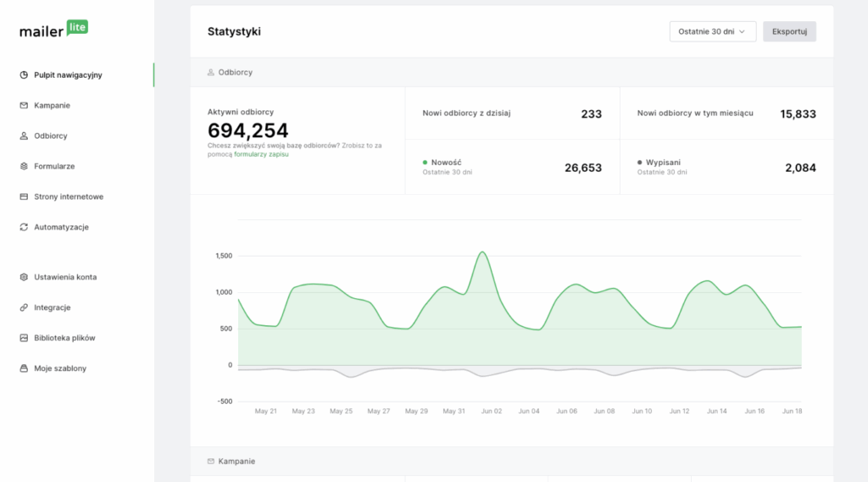Go to Automatyzacje in the sidebar

pyautogui.click(x=61, y=227)
